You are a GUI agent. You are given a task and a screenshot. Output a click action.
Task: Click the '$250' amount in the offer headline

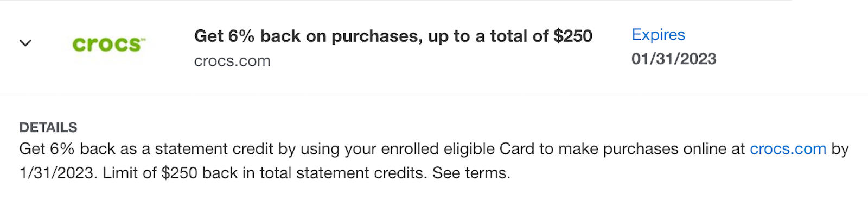[573, 36]
